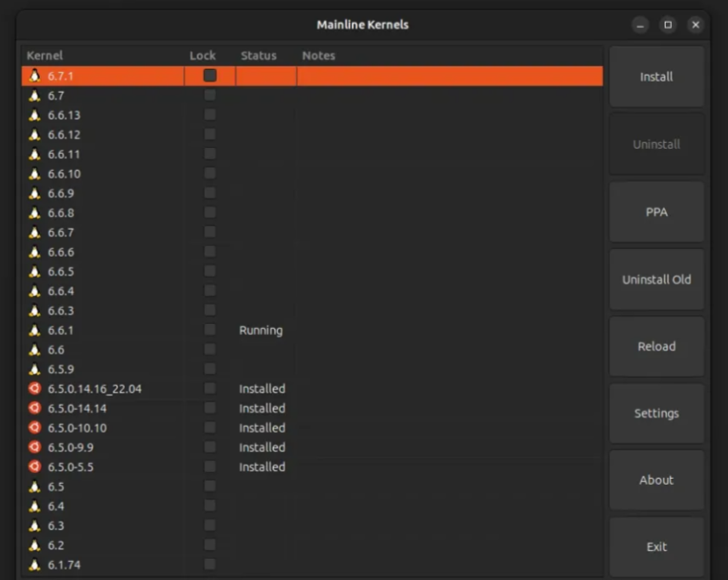Check the lock box of kernel 6.6.8
Image resolution: width=728 pixels, height=580 pixels.
coord(210,213)
